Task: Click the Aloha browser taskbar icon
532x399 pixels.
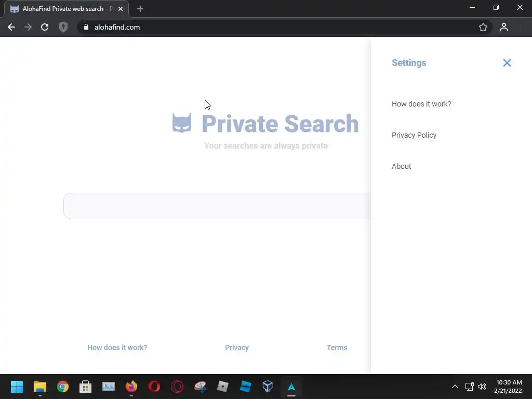Action: pos(291,387)
